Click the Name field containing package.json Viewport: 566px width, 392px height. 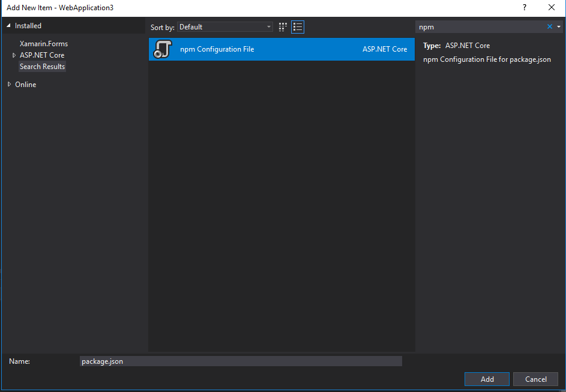coord(240,361)
